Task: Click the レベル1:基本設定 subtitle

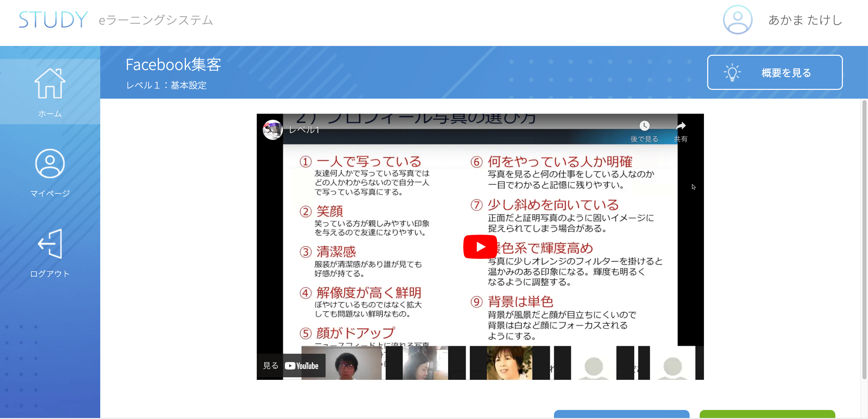Action: (x=166, y=85)
